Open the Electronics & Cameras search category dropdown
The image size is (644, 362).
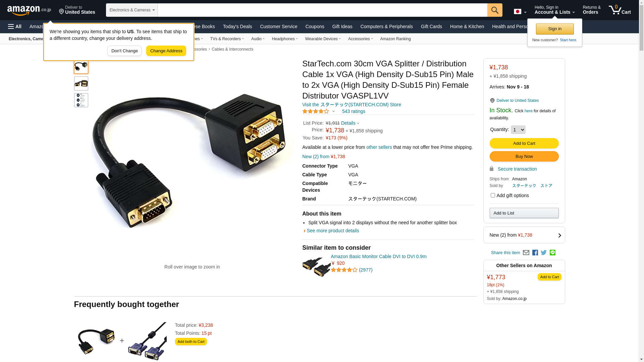click(132, 10)
